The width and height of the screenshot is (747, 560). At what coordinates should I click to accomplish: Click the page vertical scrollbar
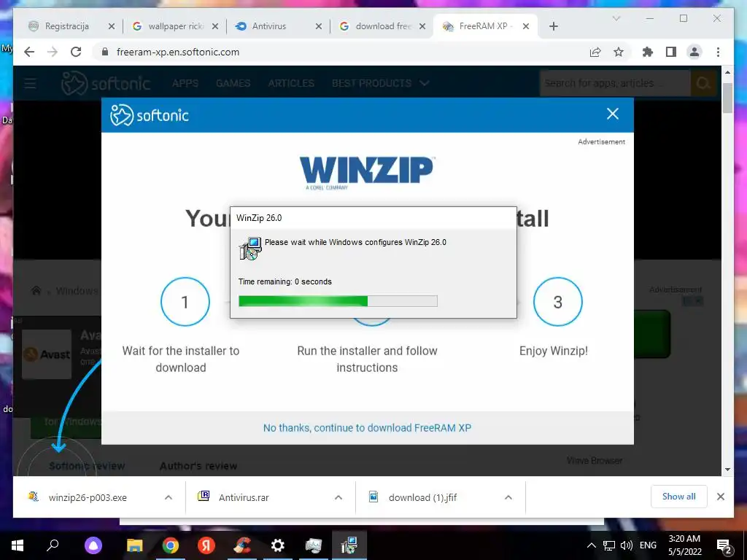[727, 98]
